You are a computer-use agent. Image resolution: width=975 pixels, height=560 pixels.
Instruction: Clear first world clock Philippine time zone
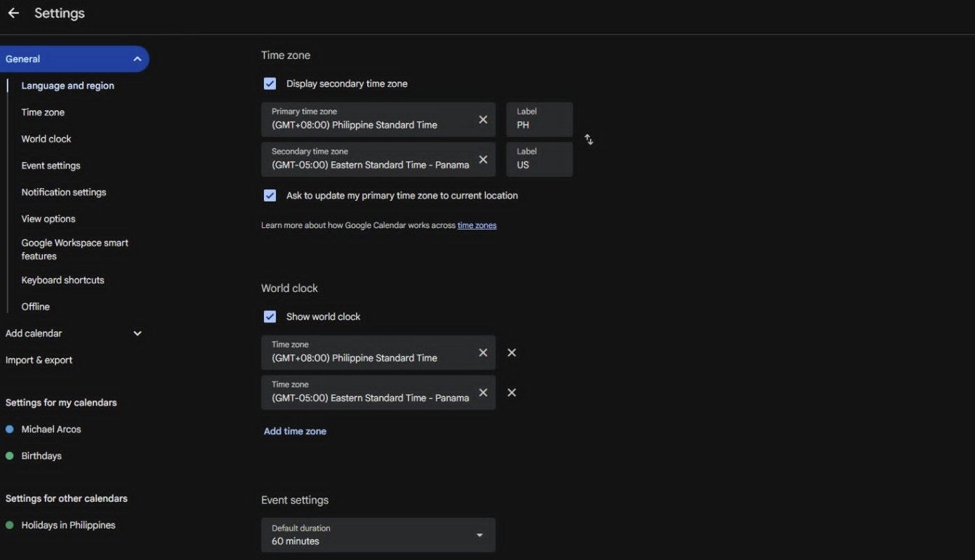[483, 352]
